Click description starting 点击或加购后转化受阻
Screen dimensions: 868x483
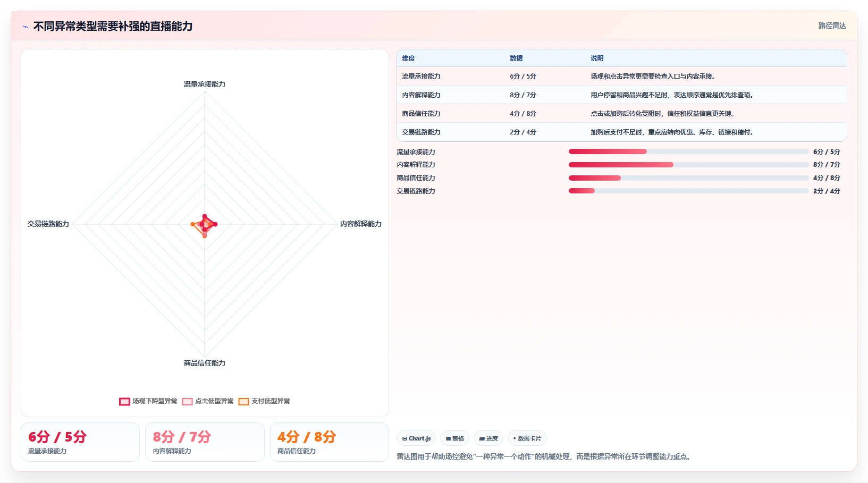click(x=662, y=114)
